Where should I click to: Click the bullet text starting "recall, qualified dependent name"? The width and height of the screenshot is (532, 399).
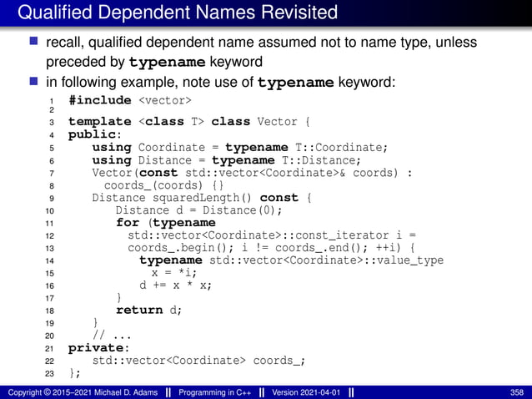[261, 43]
